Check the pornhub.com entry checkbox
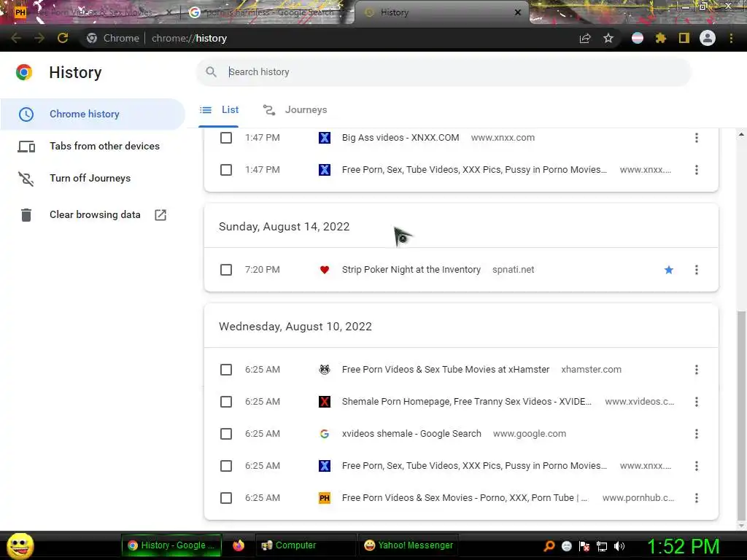This screenshot has height=560, width=747. pos(226,498)
